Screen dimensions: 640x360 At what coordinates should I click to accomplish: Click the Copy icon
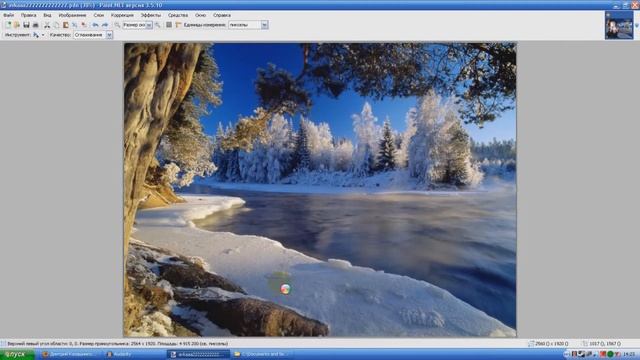[56, 25]
